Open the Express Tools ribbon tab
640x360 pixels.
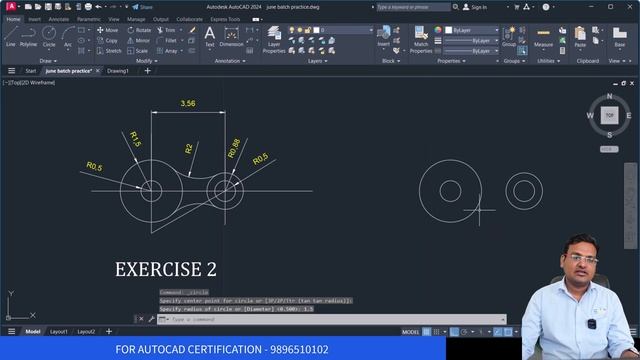pos(225,19)
